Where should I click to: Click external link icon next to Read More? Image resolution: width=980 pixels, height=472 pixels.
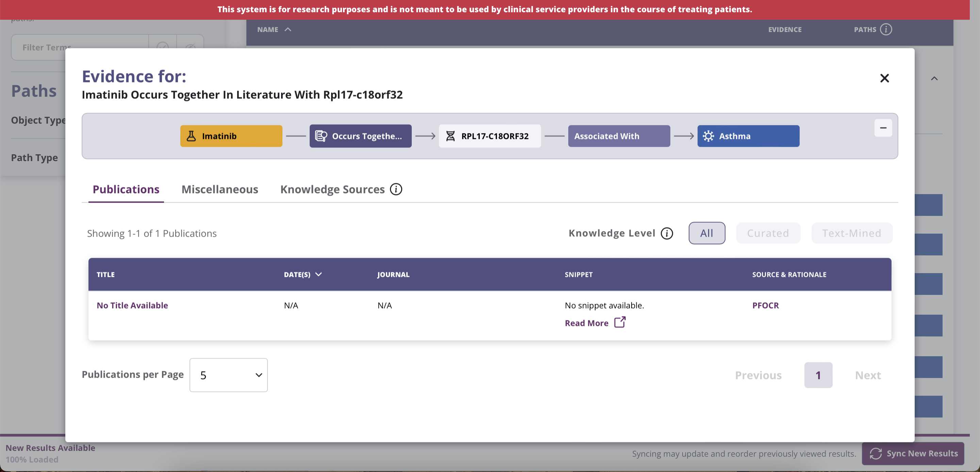coord(620,322)
